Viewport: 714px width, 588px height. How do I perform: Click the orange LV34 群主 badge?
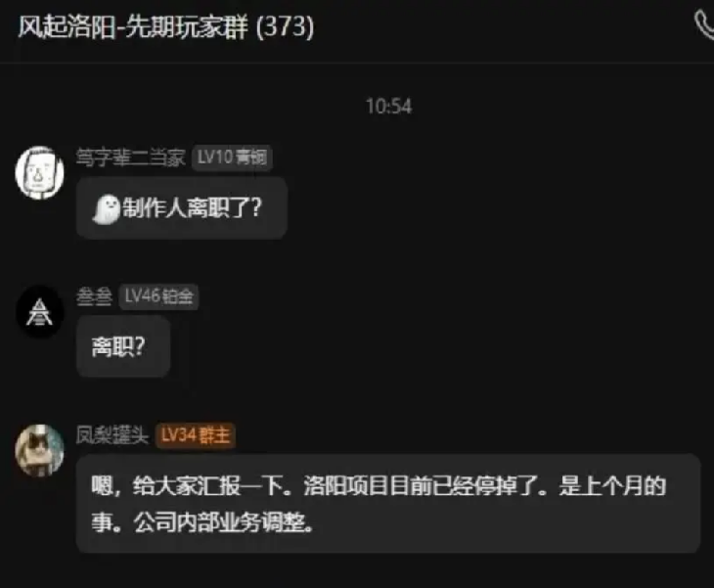click(x=196, y=435)
